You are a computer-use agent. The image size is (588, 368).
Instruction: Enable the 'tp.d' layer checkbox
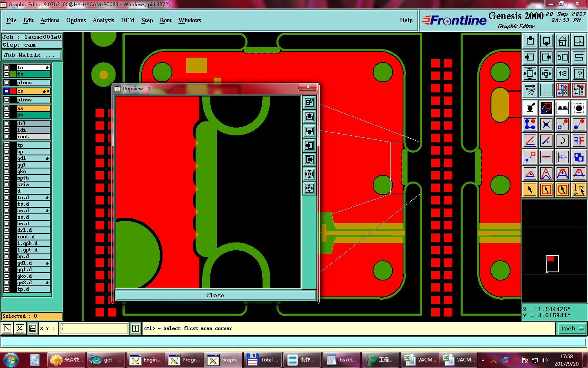tap(7, 289)
